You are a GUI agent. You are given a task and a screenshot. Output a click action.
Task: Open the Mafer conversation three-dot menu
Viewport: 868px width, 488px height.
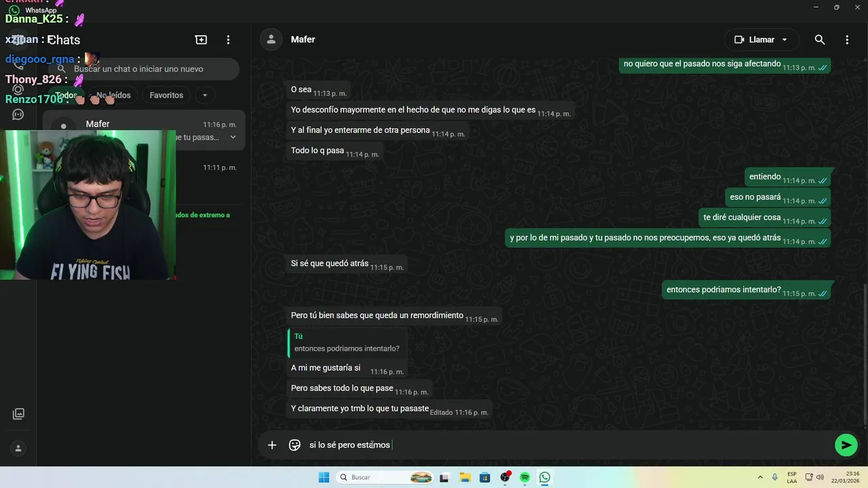[847, 40]
